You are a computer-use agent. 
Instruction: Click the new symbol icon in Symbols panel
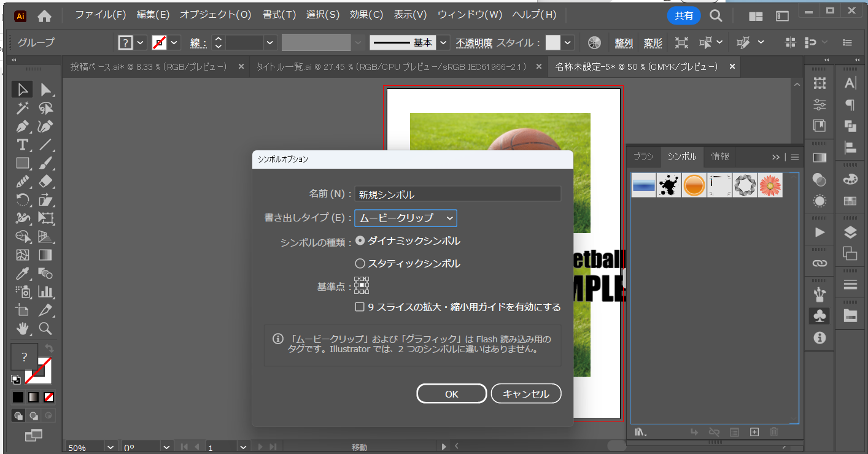tap(754, 432)
